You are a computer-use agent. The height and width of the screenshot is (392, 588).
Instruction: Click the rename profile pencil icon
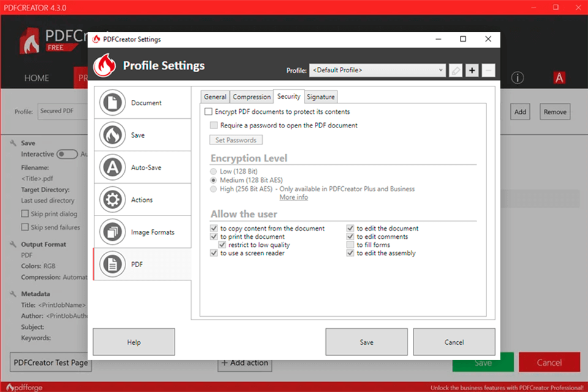pos(455,70)
